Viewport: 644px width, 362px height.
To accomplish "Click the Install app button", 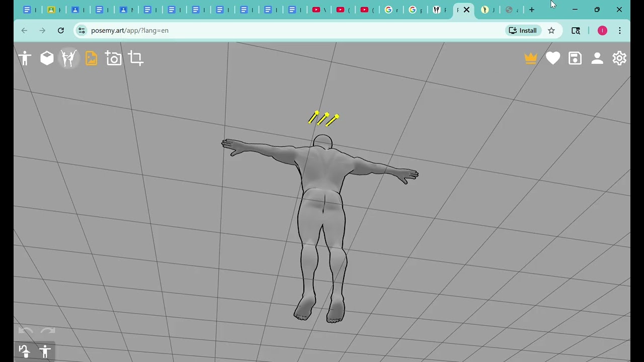I will click(523, 31).
